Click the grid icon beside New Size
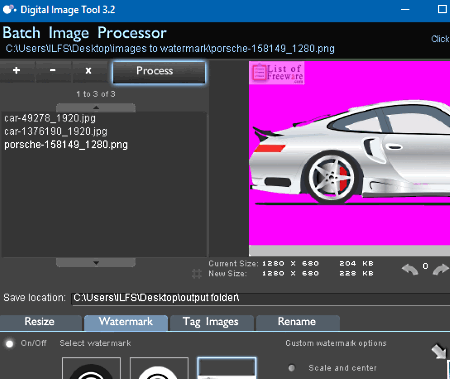The width and height of the screenshot is (450, 379). coord(197,274)
